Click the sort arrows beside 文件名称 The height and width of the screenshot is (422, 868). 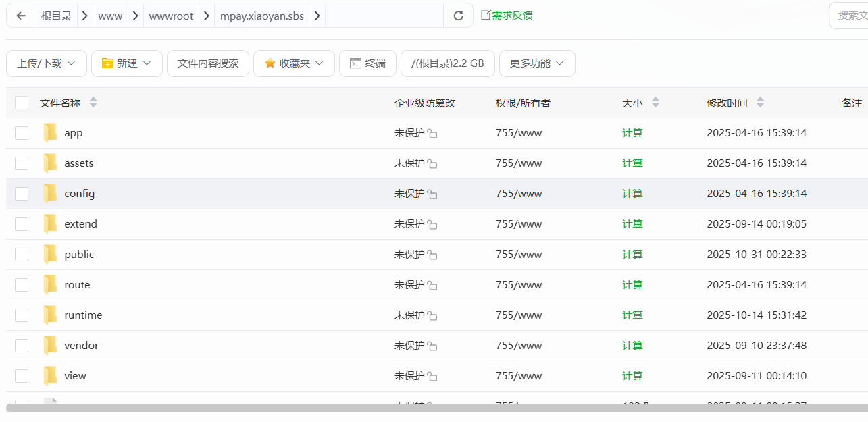coord(93,103)
